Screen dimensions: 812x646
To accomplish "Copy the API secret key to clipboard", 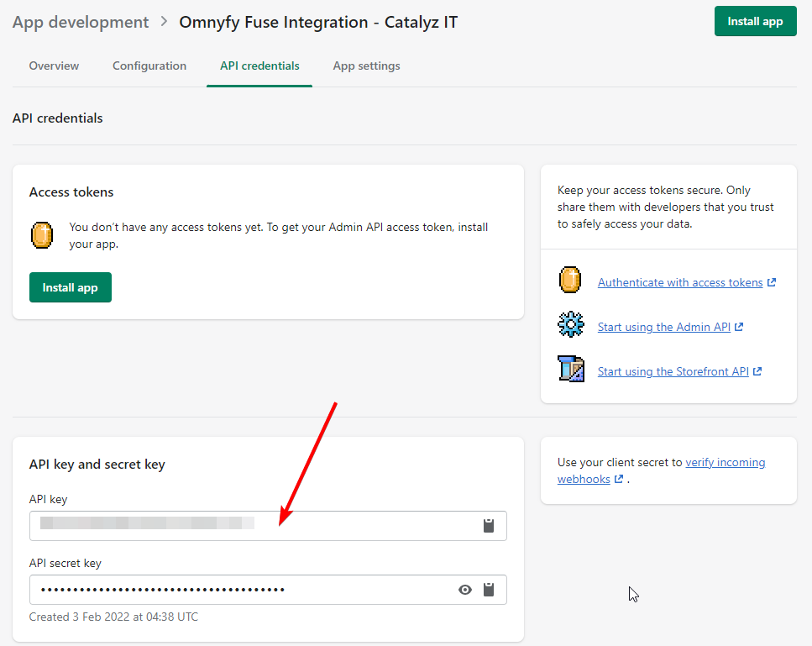I will coord(489,589).
